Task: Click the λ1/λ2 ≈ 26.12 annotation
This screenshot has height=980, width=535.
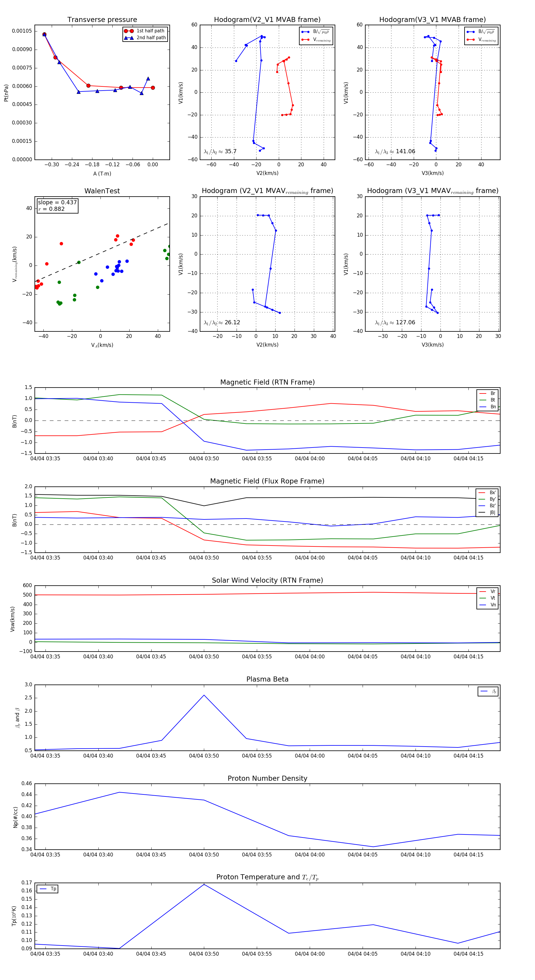Action: tap(222, 323)
